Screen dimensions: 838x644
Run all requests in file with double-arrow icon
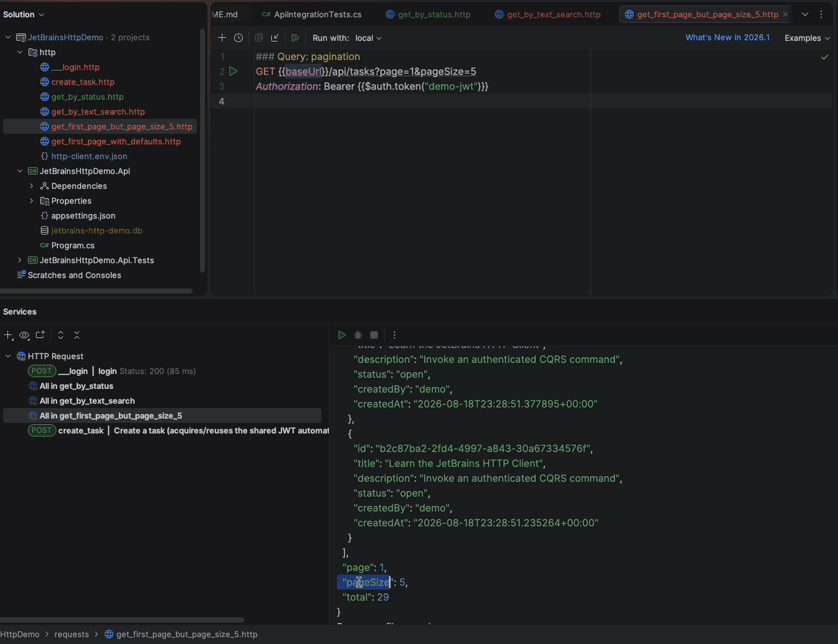click(x=295, y=38)
